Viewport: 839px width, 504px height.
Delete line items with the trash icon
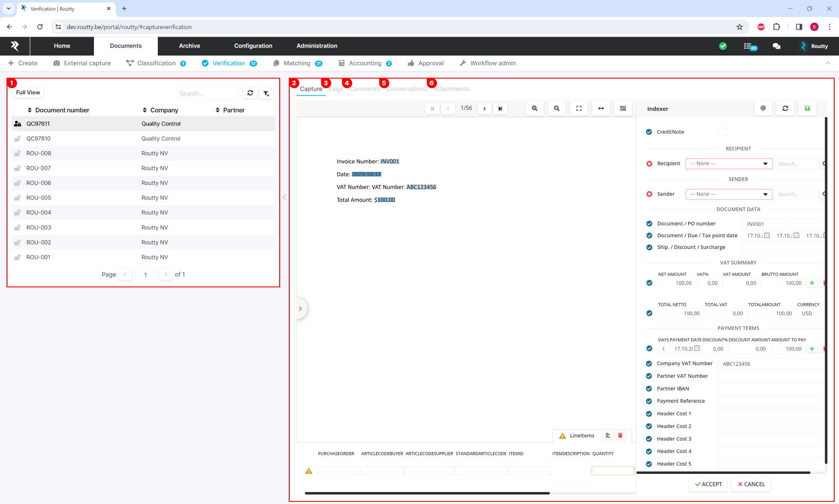tap(620, 435)
